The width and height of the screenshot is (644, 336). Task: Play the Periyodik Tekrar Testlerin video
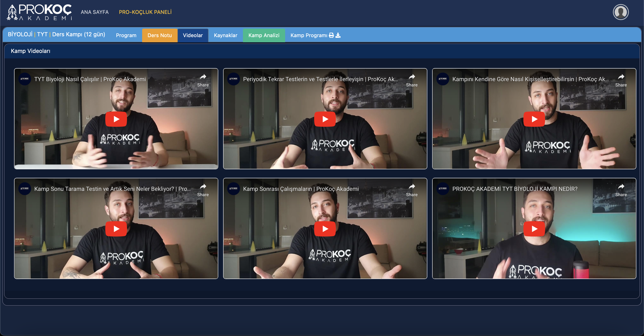325,119
